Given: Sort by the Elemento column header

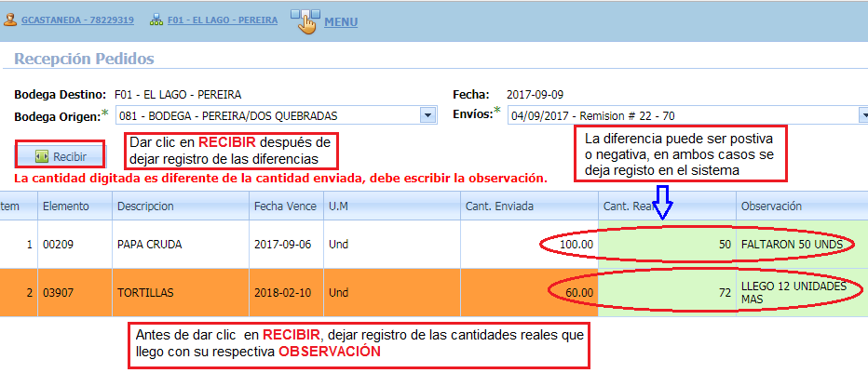Looking at the screenshot, I should tap(75, 206).
